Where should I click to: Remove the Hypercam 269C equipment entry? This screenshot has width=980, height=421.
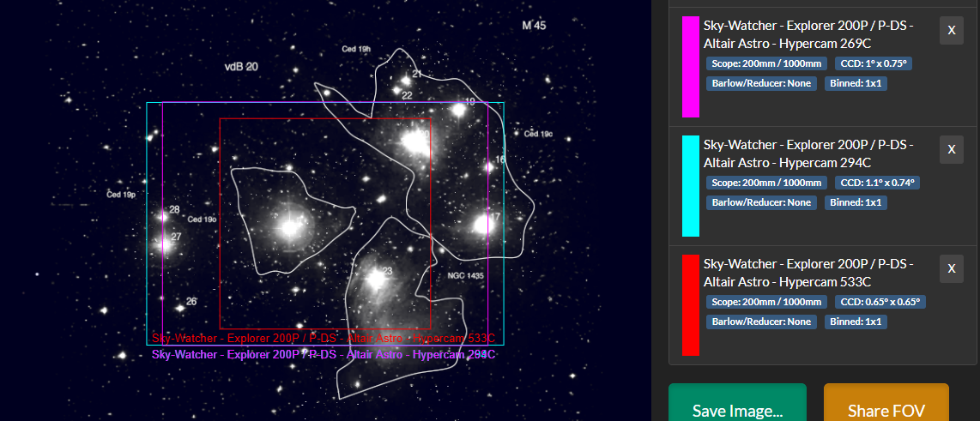point(951,31)
